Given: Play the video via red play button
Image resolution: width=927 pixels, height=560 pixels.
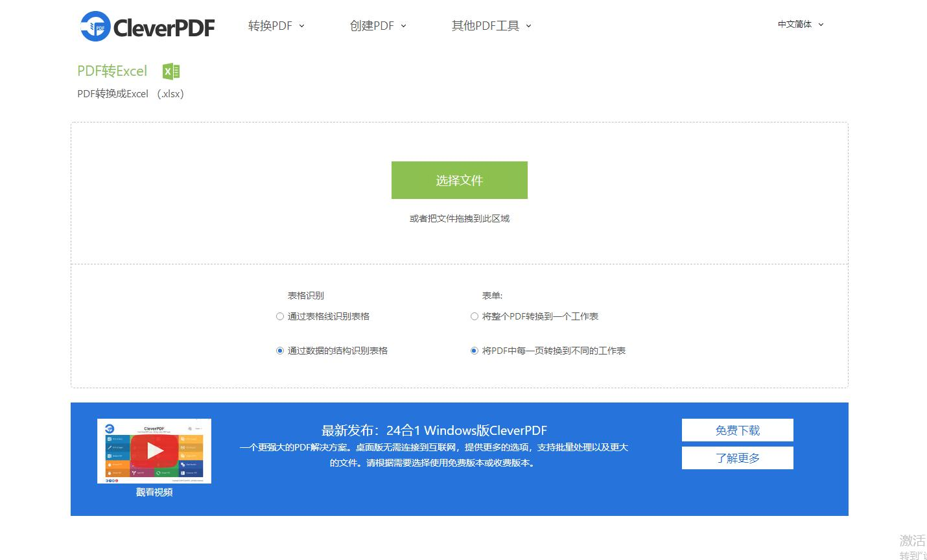Looking at the screenshot, I should tap(154, 450).
